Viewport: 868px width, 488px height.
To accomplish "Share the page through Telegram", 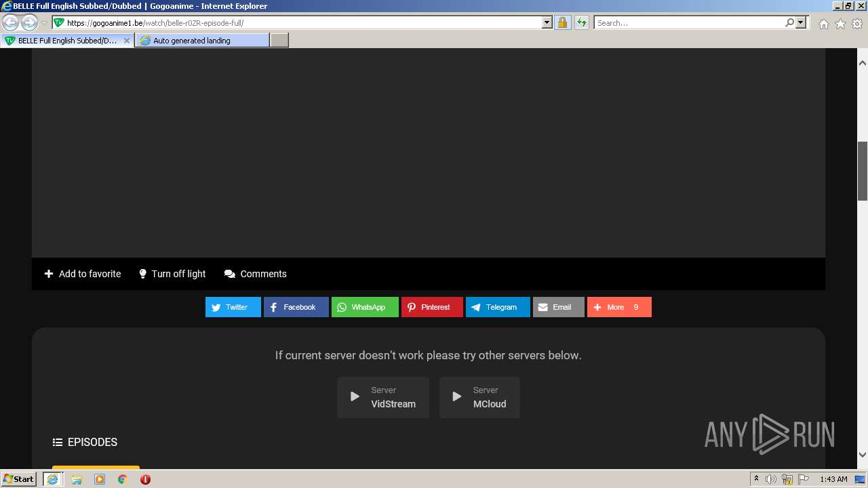I will pyautogui.click(x=498, y=307).
